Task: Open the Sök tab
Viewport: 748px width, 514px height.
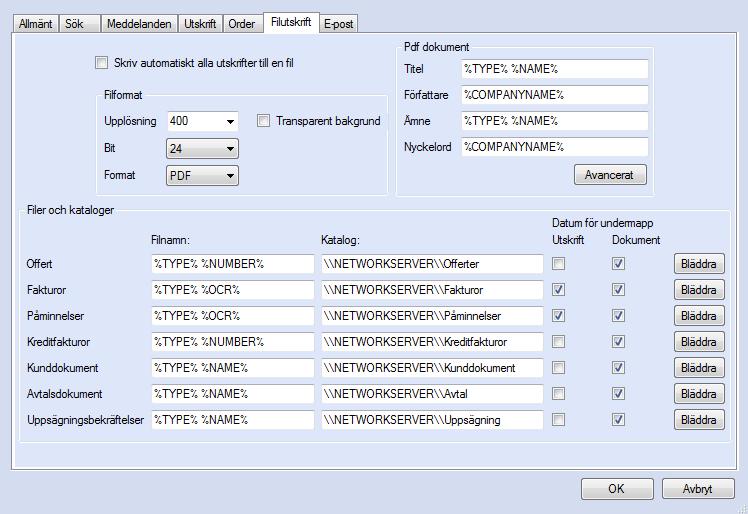Action: tap(79, 24)
